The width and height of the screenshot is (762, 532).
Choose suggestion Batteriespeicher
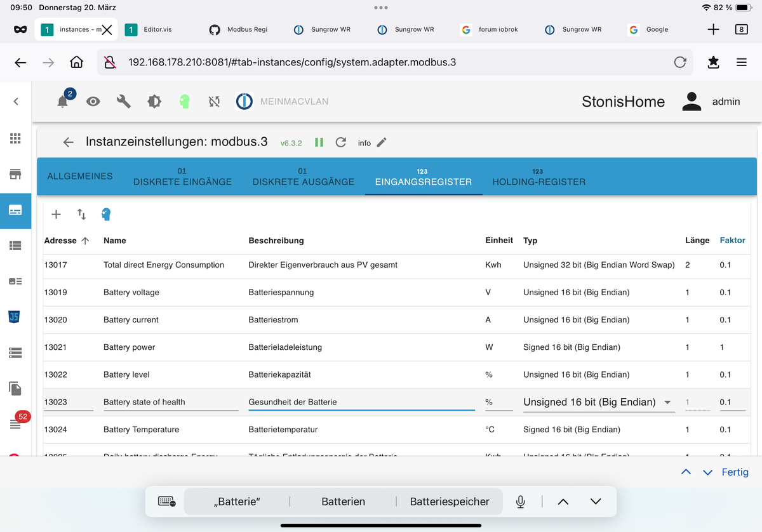[450, 502]
